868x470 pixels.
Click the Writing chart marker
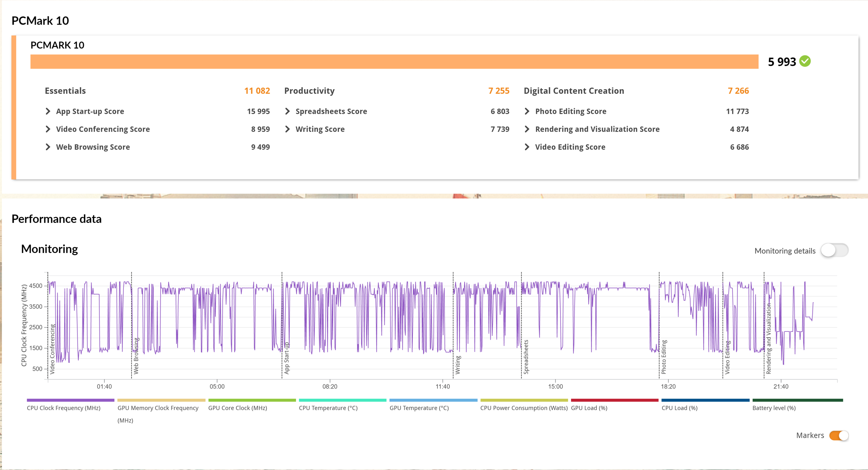point(458,365)
